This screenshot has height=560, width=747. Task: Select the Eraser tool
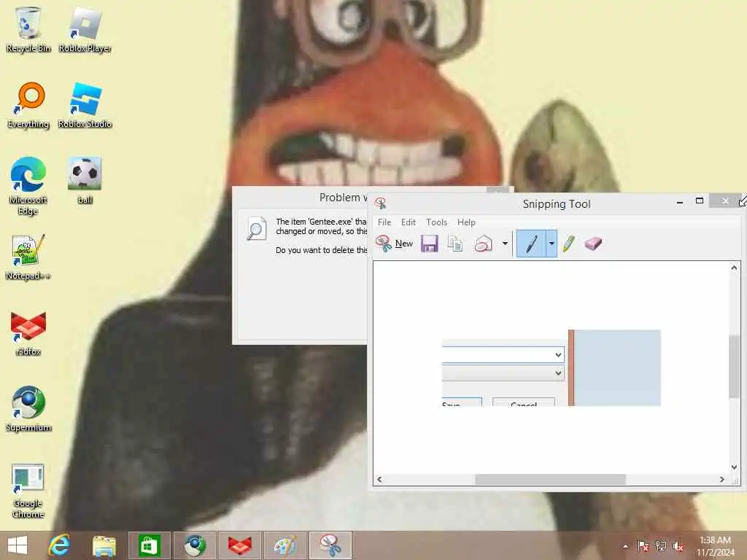pyautogui.click(x=593, y=244)
